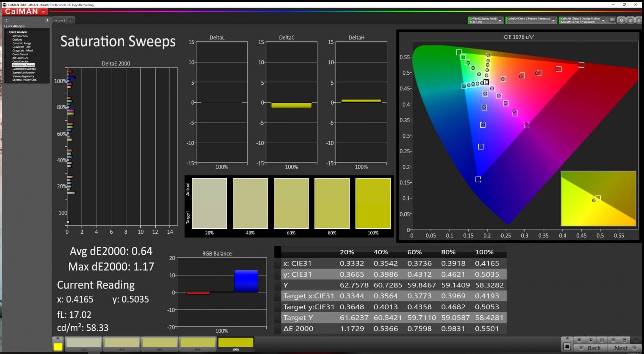Click the continuous read infinity icon
The width and height of the screenshot is (644, 354).
pyautogui.click(x=613, y=340)
